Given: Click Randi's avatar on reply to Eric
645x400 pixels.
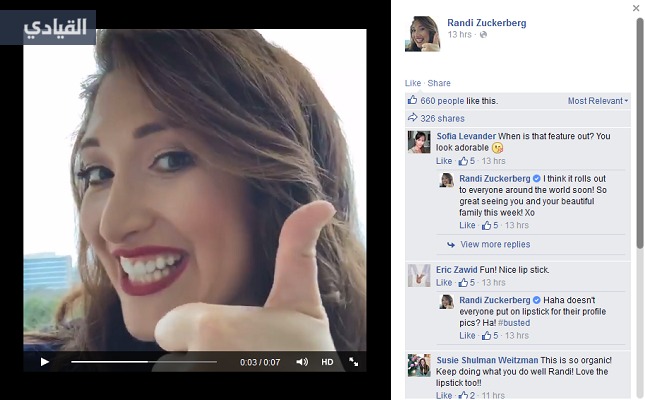Looking at the screenshot, I should pyautogui.click(x=446, y=302).
